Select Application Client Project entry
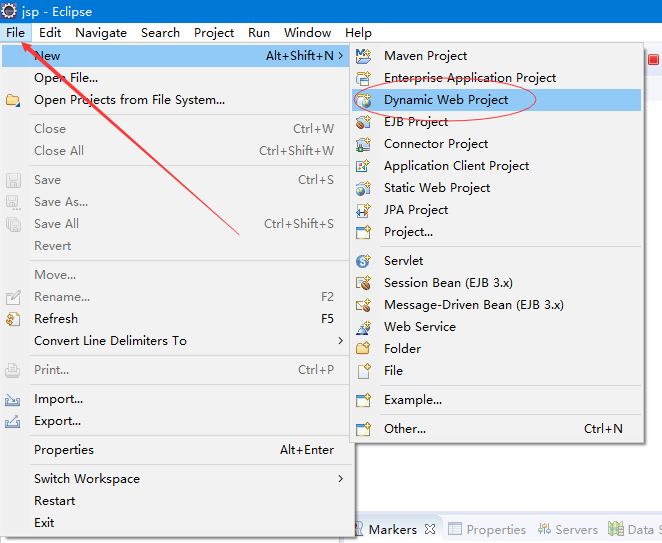The height and width of the screenshot is (543, 662). coord(496,166)
